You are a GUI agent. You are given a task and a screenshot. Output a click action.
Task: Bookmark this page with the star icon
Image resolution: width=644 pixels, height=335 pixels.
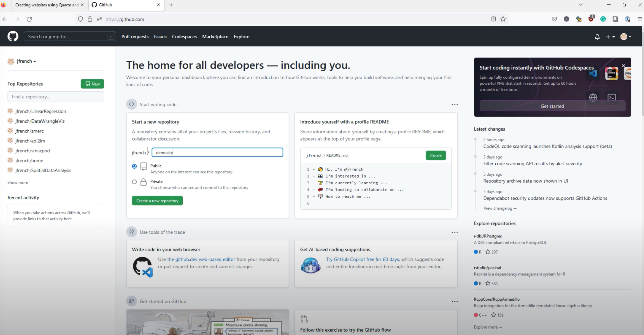[x=503, y=19]
